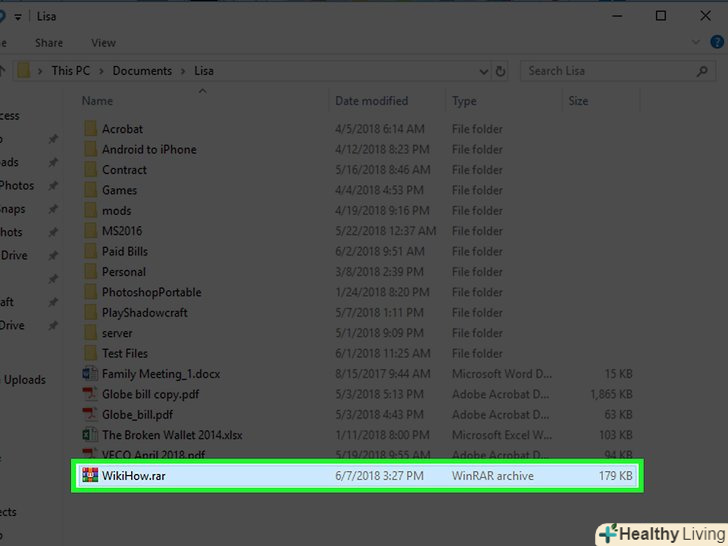Select Uploads in the navigation pane
Viewport: 728px width, 546px height.
(25, 379)
